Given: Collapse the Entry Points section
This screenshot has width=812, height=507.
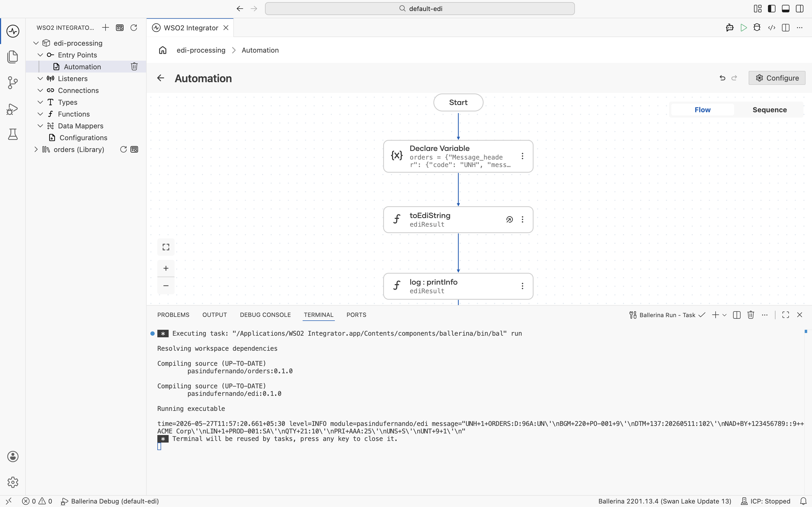Looking at the screenshot, I should (40, 55).
